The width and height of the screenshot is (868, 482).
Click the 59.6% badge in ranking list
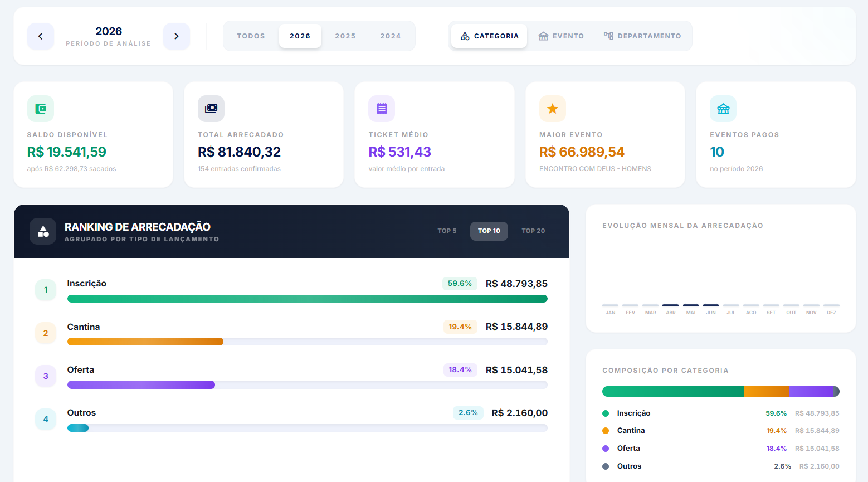click(x=460, y=284)
